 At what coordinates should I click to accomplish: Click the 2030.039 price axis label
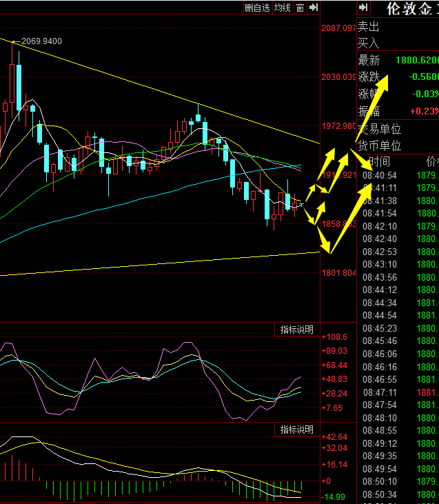click(338, 77)
